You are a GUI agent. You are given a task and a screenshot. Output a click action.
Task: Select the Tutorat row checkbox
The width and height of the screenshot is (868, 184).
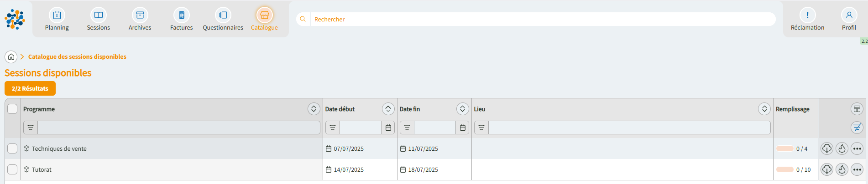point(12,169)
